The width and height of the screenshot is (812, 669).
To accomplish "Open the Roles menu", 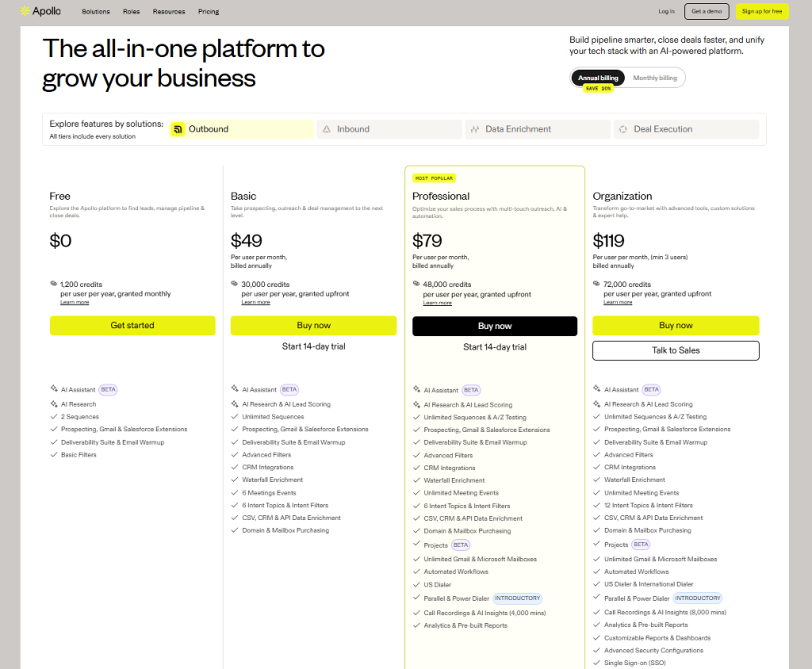I will coord(132,11).
